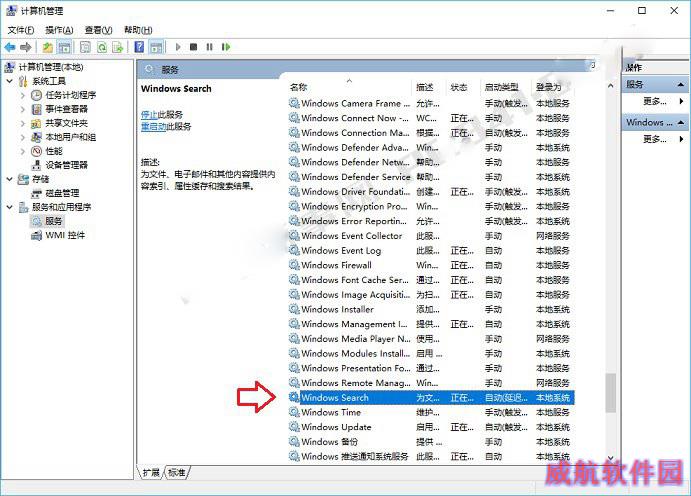691x496 pixels.
Task: Open the 查看(V) menu
Action: 98,30
